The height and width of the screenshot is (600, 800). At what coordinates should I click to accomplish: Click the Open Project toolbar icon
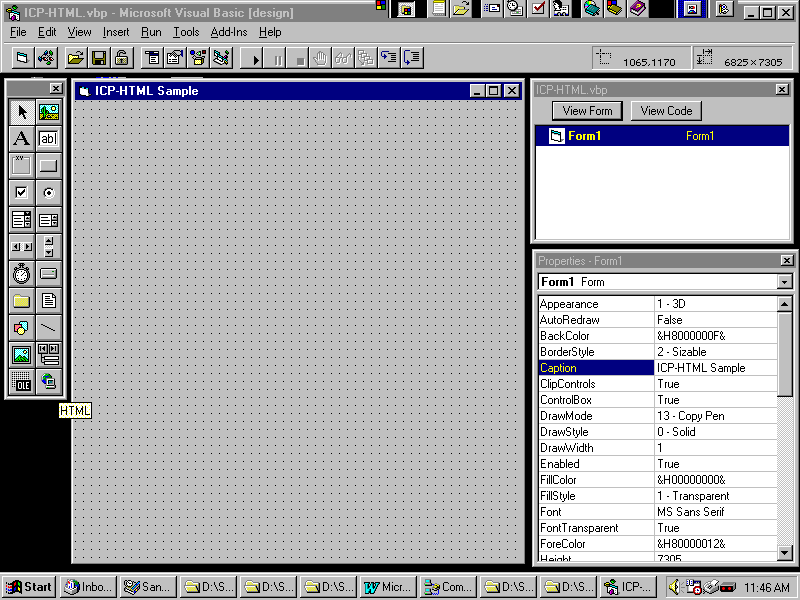click(75, 59)
